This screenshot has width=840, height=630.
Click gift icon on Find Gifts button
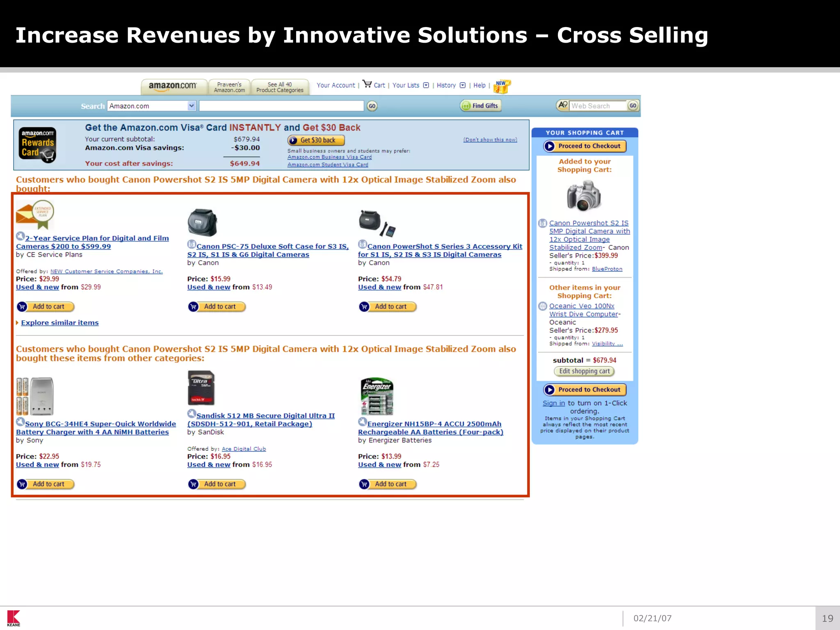pyautogui.click(x=466, y=106)
